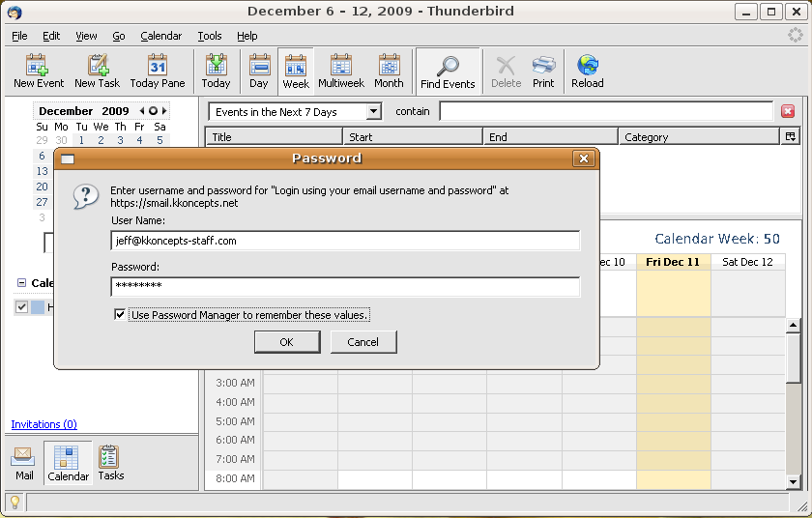Open Calendar mode at bottom left
812x518 pixels.
pyautogui.click(x=68, y=463)
